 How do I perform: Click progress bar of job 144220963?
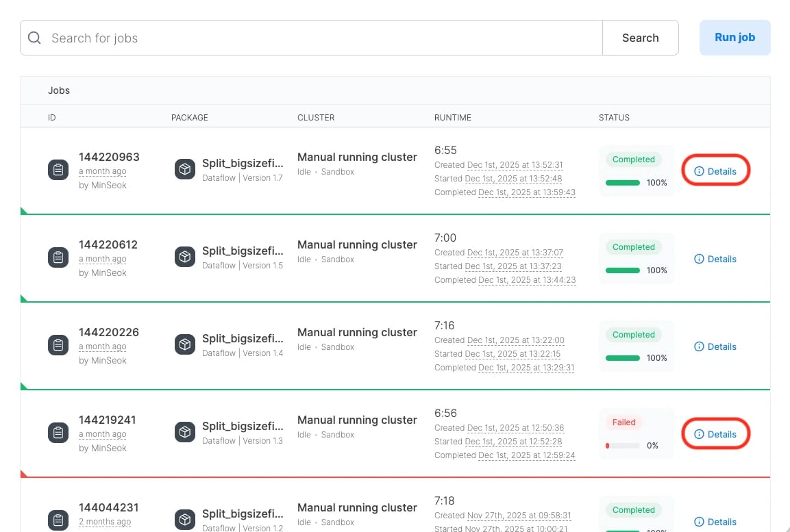(623, 183)
